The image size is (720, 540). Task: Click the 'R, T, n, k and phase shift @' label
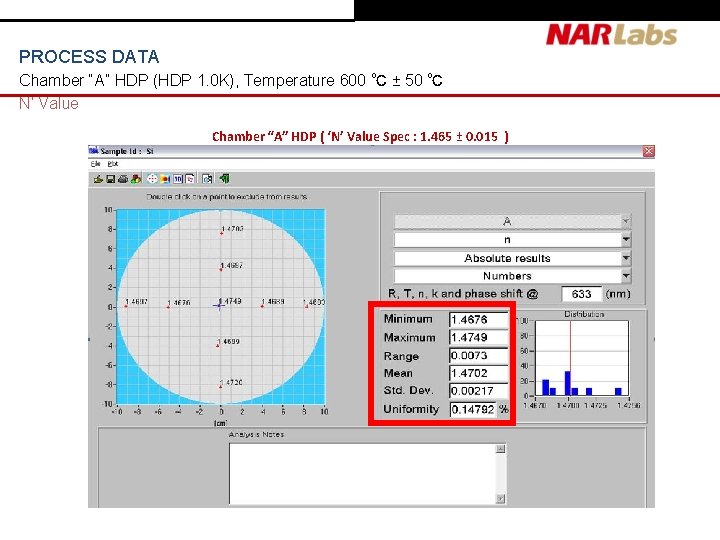(463, 294)
